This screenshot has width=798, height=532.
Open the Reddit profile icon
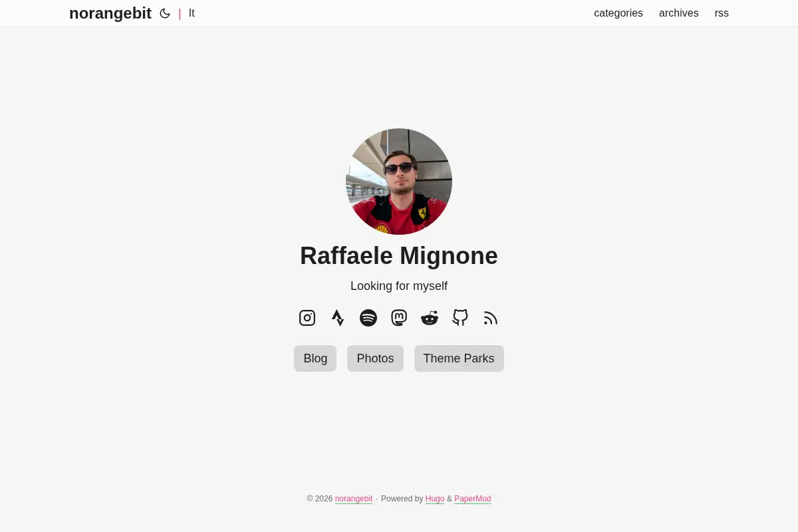430,318
